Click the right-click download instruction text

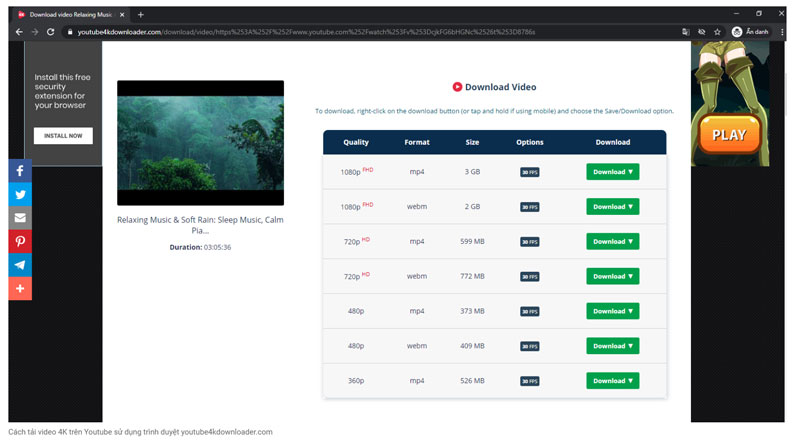pos(494,111)
